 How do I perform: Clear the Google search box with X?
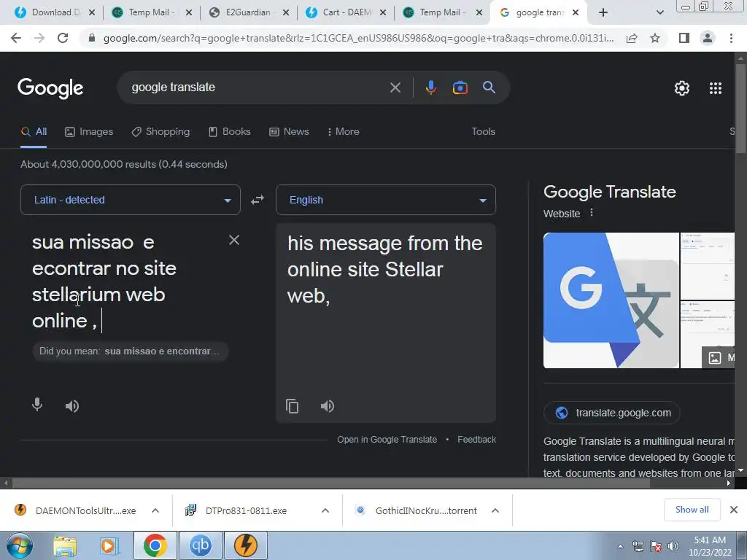click(395, 87)
